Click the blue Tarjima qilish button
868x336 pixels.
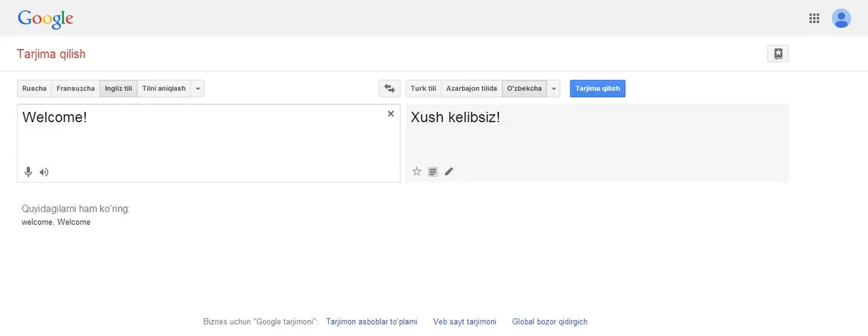click(x=597, y=89)
